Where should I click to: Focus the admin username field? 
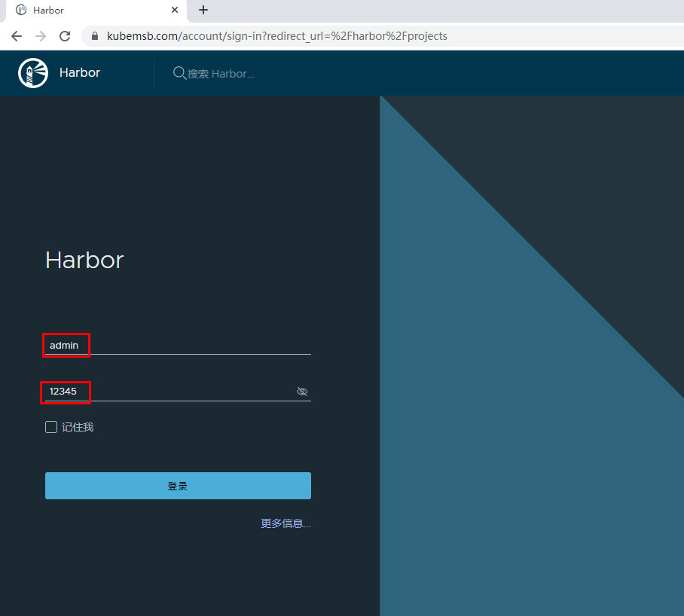178,345
